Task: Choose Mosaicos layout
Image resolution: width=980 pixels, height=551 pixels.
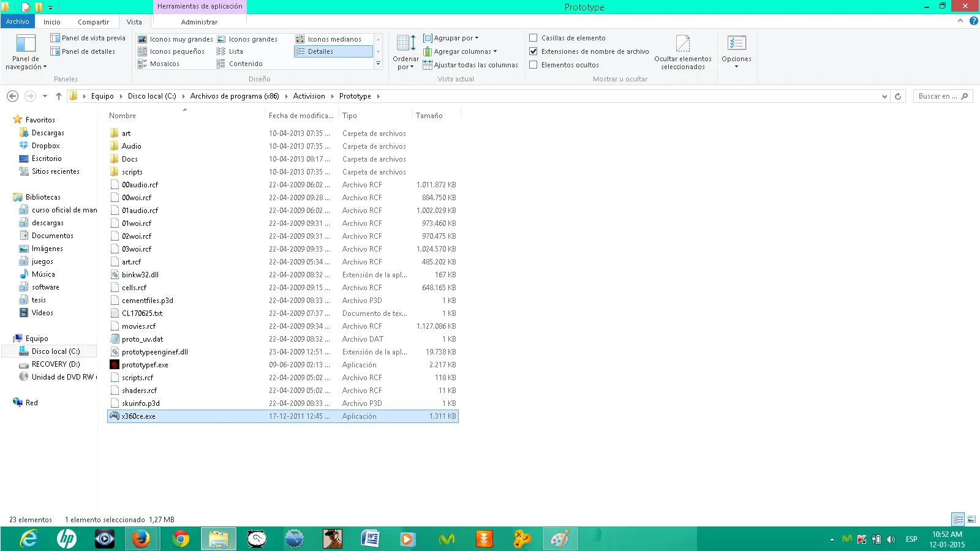Action: (x=159, y=64)
